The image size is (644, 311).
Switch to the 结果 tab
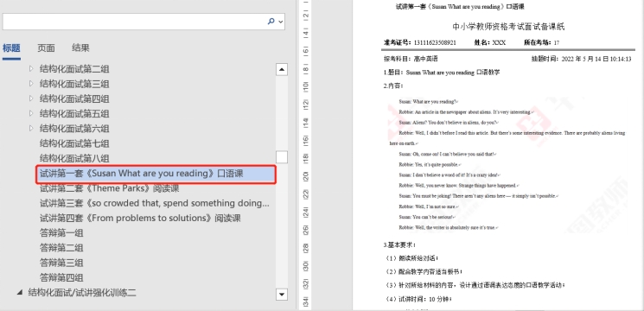pos(80,48)
